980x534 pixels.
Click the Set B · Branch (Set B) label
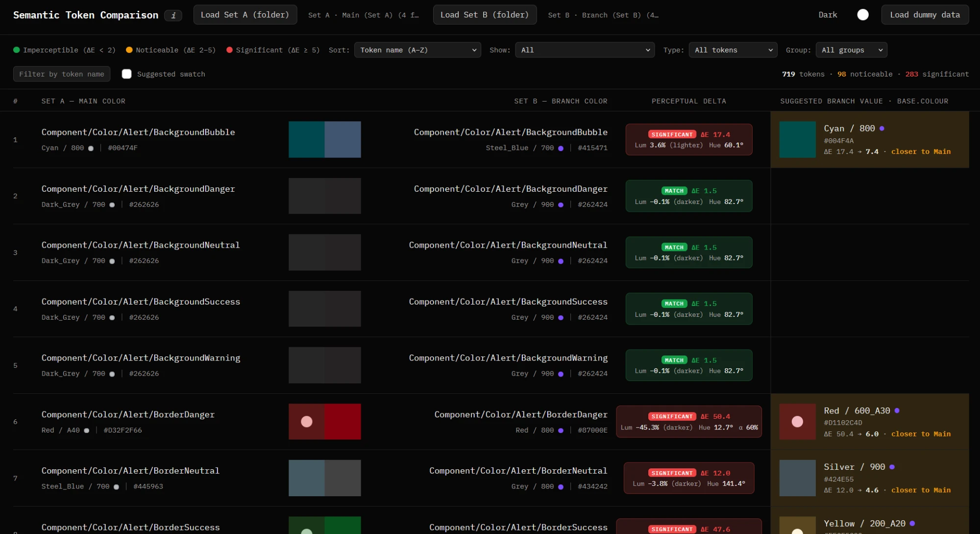(x=603, y=15)
